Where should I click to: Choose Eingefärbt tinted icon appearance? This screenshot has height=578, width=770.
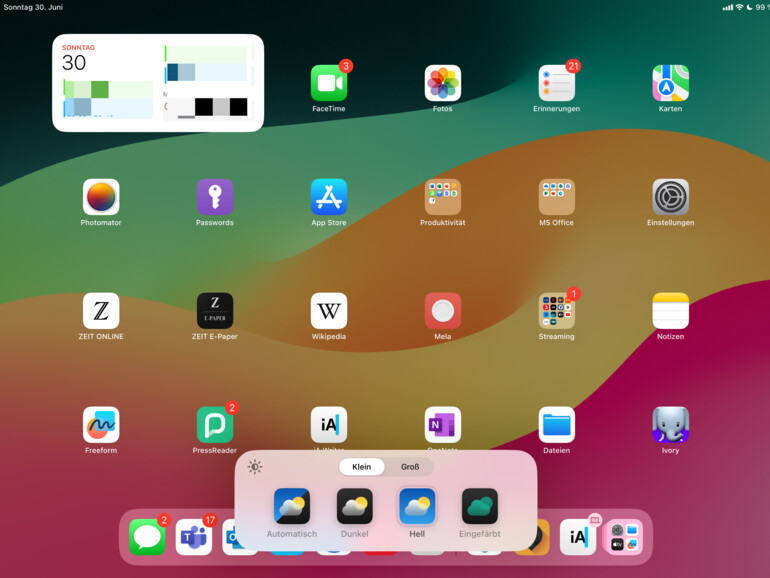(x=480, y=513)
